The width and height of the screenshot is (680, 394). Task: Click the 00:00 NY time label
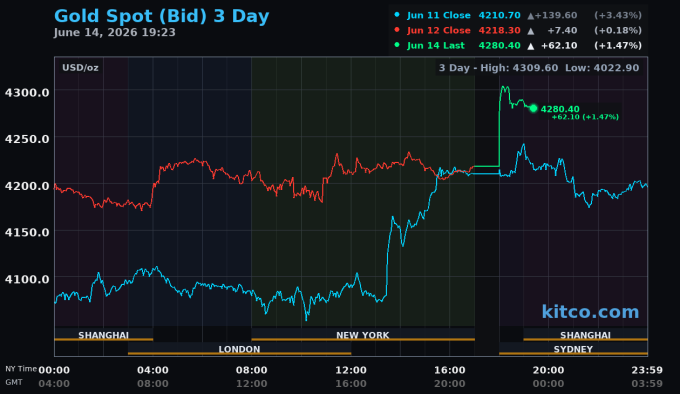point(54,370)
